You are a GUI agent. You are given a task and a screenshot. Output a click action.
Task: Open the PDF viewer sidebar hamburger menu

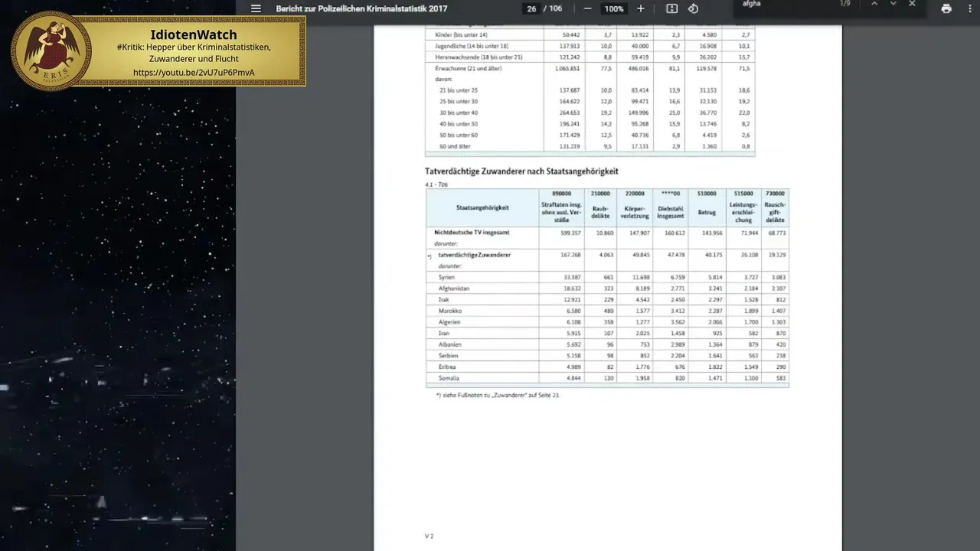256,8
